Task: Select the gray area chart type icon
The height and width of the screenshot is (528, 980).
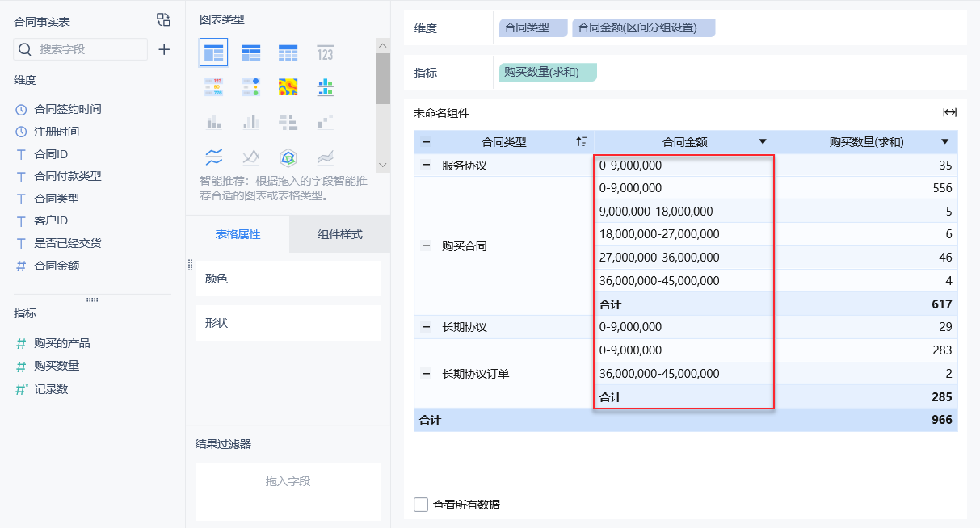Action: tap(325, 157)
